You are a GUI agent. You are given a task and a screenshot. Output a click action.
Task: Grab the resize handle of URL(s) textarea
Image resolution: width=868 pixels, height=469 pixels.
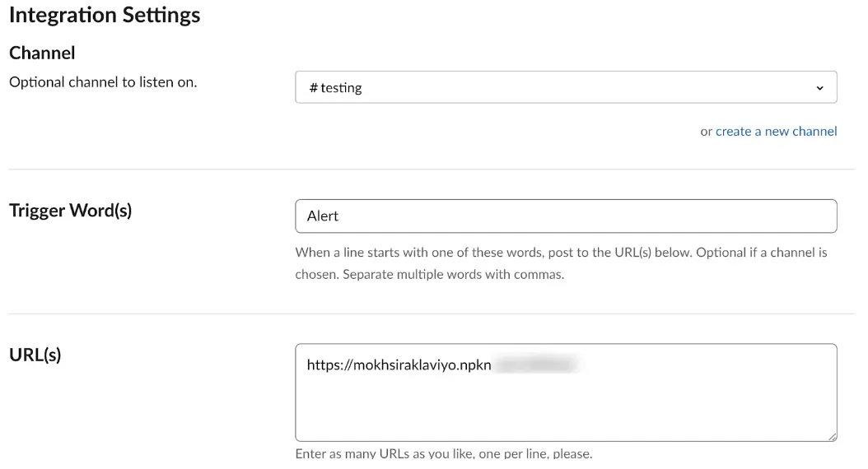click(832, 436)
